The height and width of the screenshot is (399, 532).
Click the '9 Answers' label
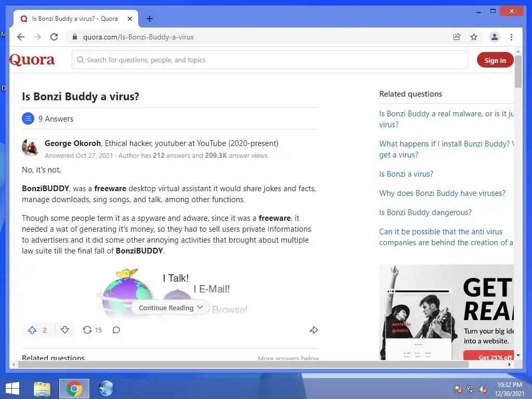click(x=56, y=119)
